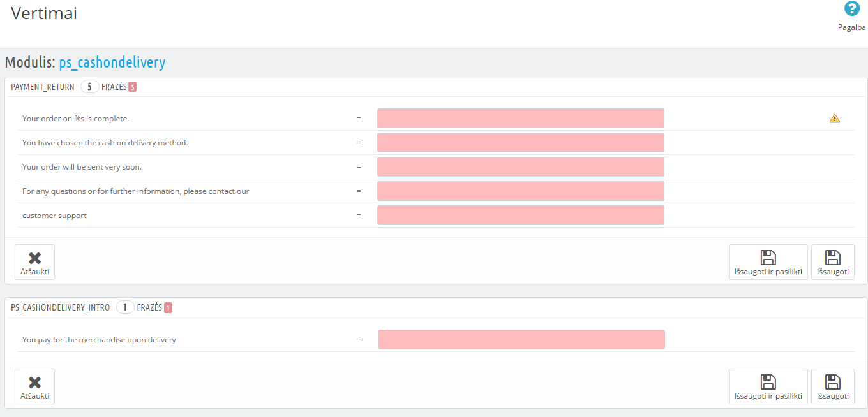868x417 pixels.
Task: Click Išsaugoti ir pasilikti in PS_CASHONDELIVERY_INTRO panel
Action: [768, 386]
